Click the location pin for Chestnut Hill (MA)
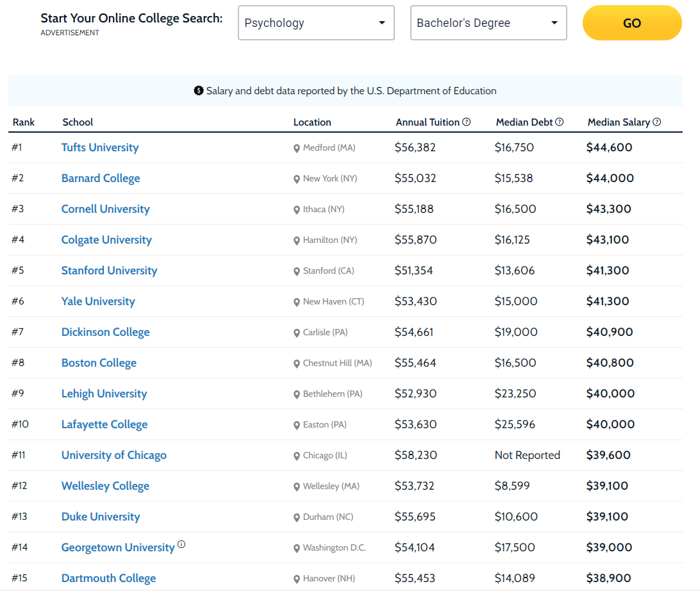This screenshot has width=700, height=591. pos(296,364)
